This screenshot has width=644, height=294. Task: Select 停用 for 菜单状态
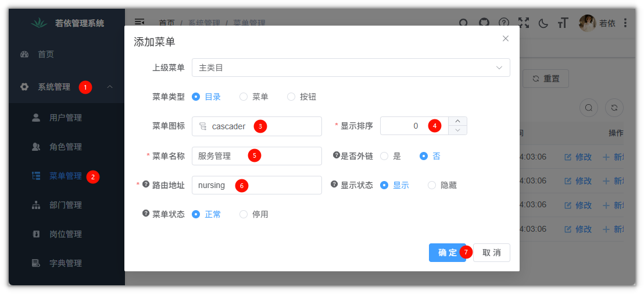click(254, 214)
